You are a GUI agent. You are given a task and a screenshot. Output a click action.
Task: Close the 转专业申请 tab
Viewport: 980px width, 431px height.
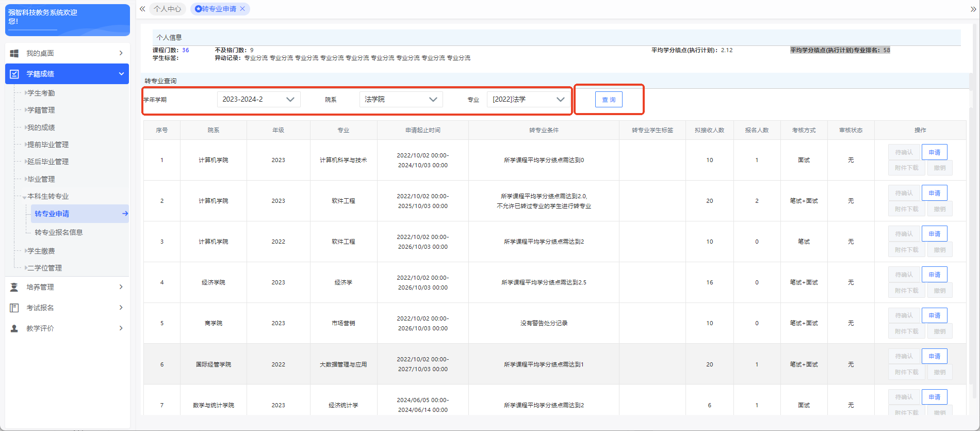242,9
